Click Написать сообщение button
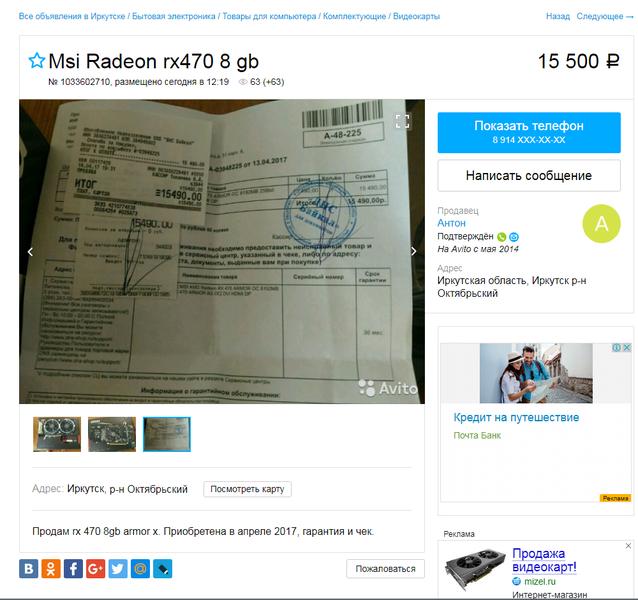 (529, 175)
